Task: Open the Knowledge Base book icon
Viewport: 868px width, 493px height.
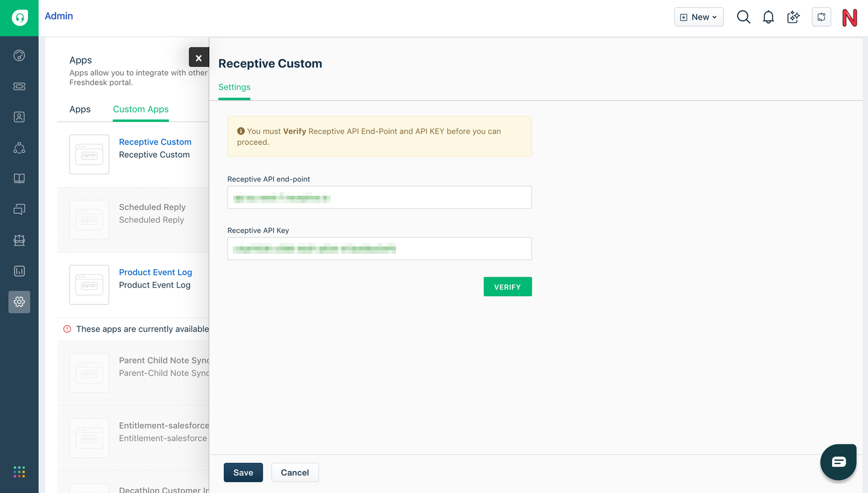Action: click(x=19, y=178)
